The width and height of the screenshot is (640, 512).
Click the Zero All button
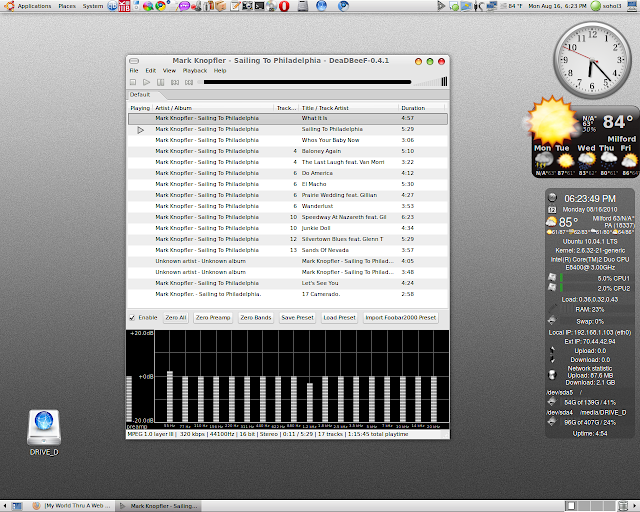coord(176,318)
